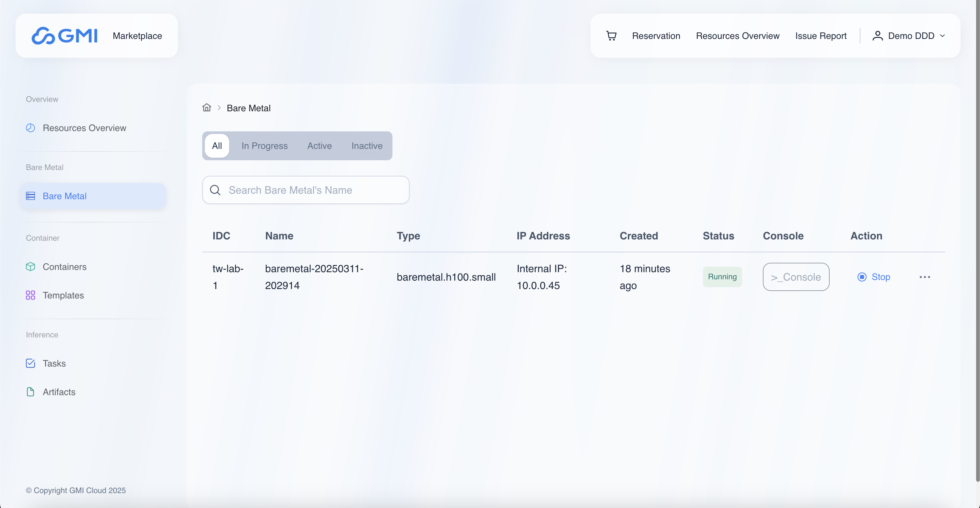Viewport: 980px width, 508px height.
Task: Click the Tasks checkbox icon
Action: [30, 363]
